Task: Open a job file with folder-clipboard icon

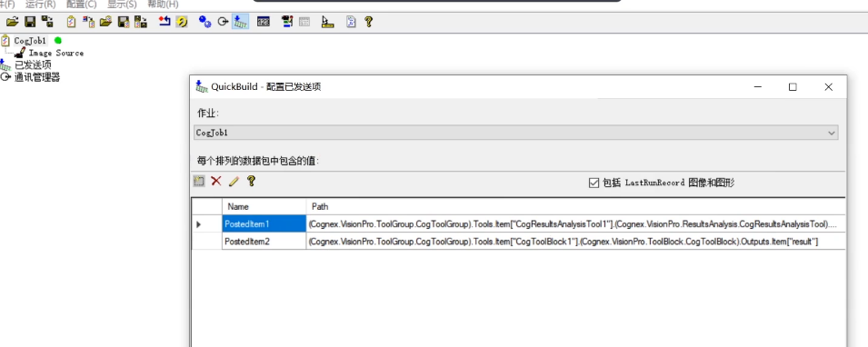Action: (106, 22)
